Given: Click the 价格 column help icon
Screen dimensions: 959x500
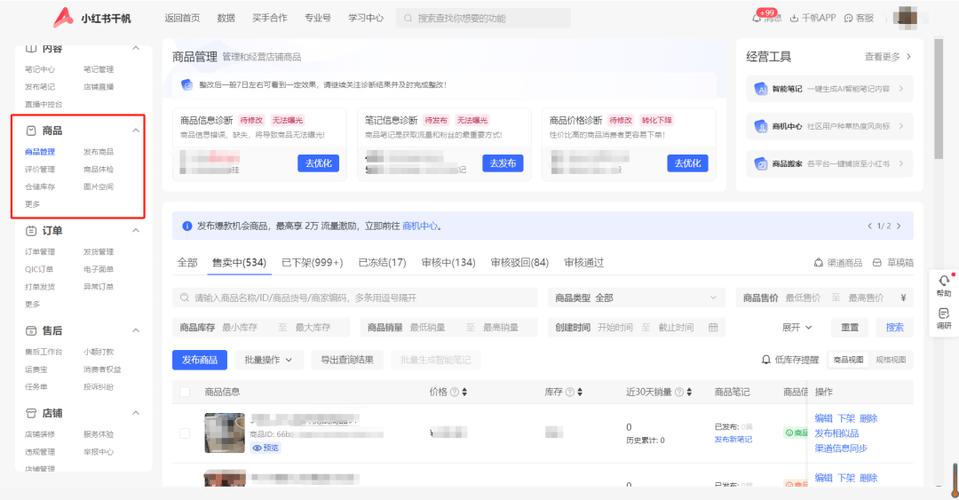Looking at the screenshot, I should point(454,392).
